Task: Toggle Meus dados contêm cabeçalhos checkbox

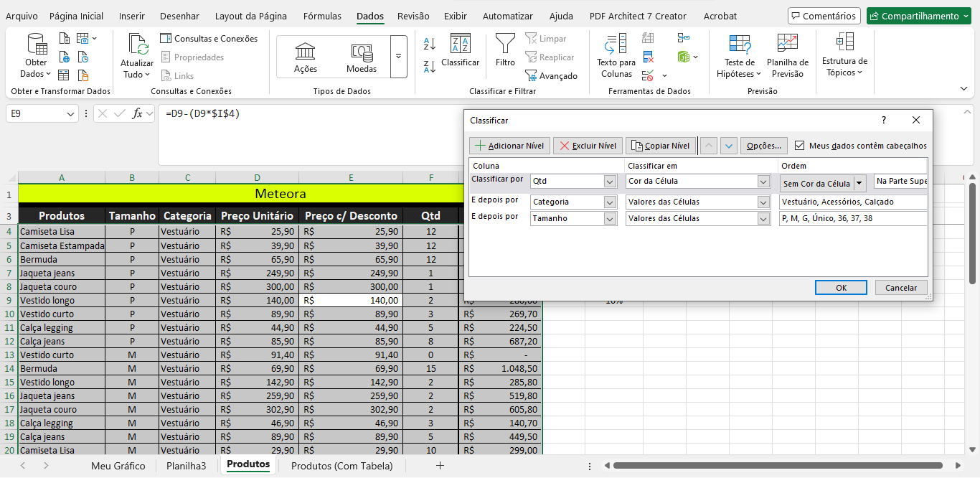Action: [800, 146]
